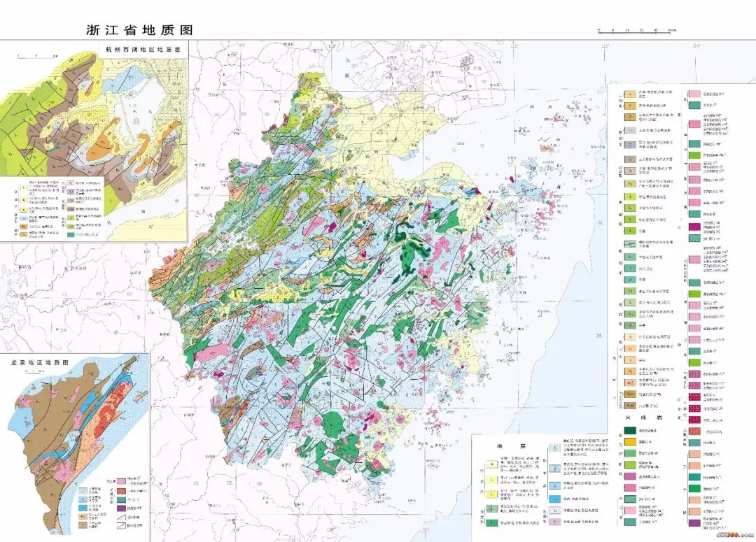The image size is (756, 542).
Task: Click the 火成岩 legend heading
Action: click(644, 418)
